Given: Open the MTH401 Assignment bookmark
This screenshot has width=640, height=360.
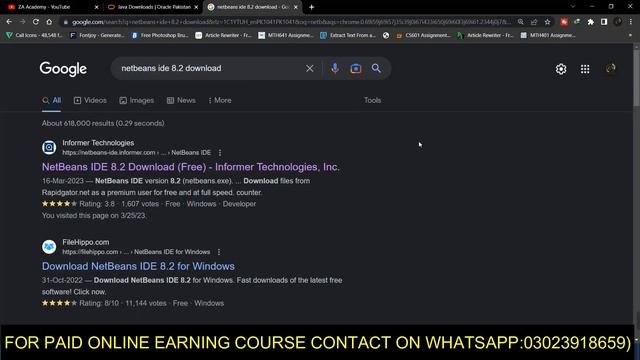Looking at the screenshot, I should (x=548, y=36).
